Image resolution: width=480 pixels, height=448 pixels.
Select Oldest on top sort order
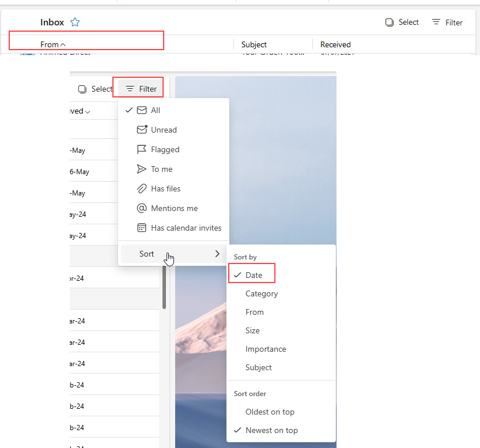[x=281, y=412]
